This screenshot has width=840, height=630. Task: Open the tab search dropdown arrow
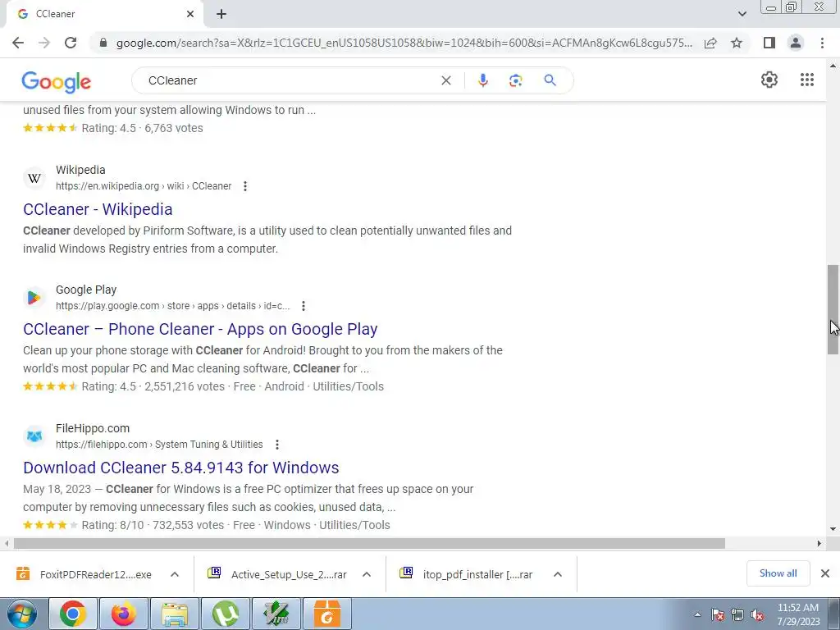(x=742, y=14)
